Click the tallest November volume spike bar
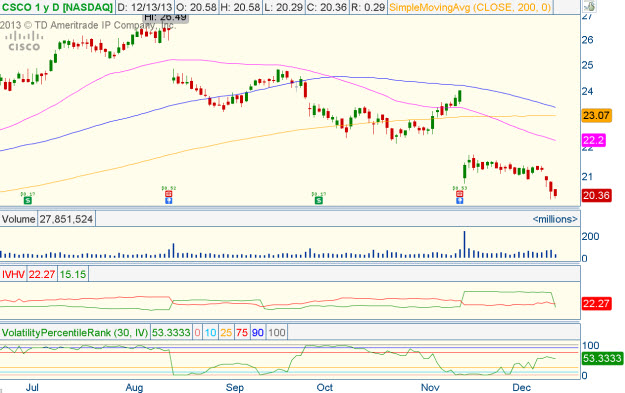 pos(464,244)
